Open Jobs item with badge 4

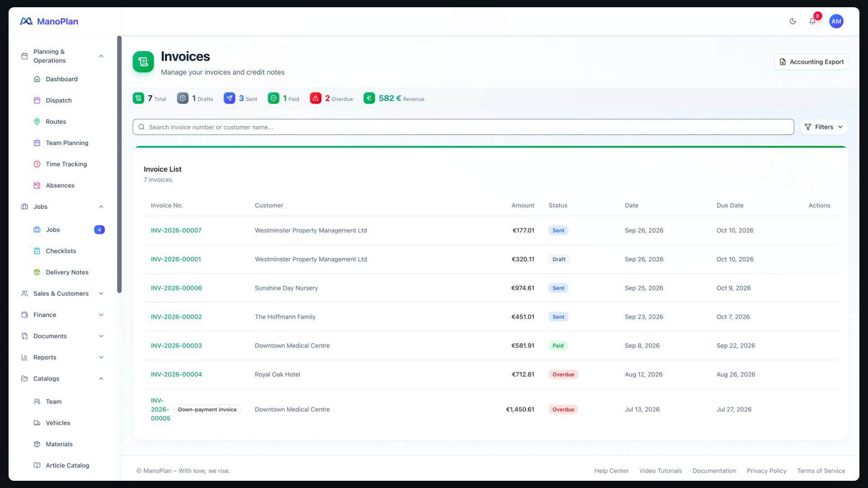[x=68, y=230]
